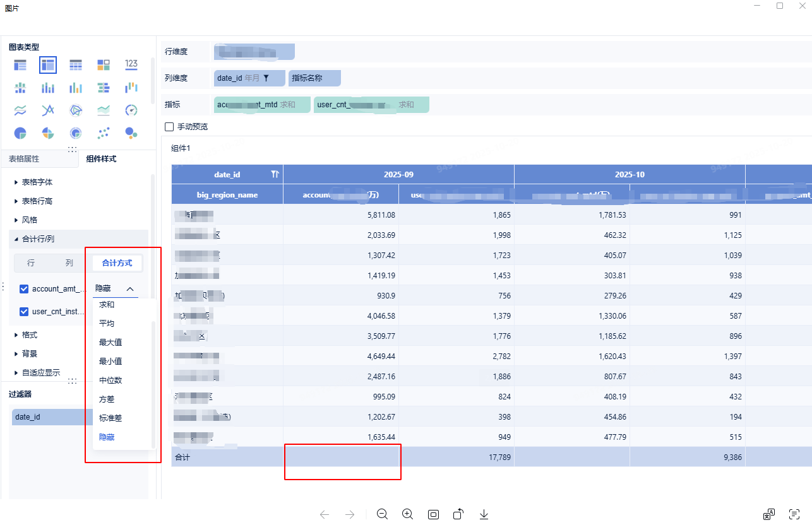Viewport: 812px width, 525px height.
Task: Choose the bidirectional comparison bar chart icon
Action: point(104,88)
